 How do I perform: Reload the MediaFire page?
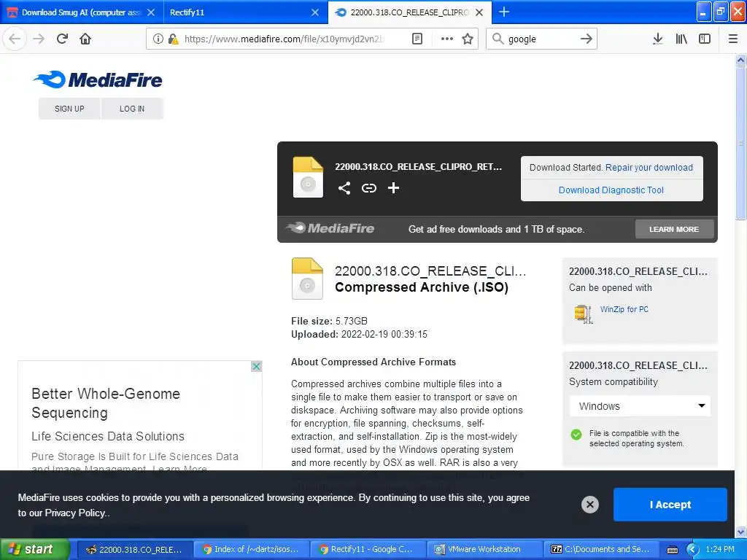pyautogui.click(x=63, y=39)
